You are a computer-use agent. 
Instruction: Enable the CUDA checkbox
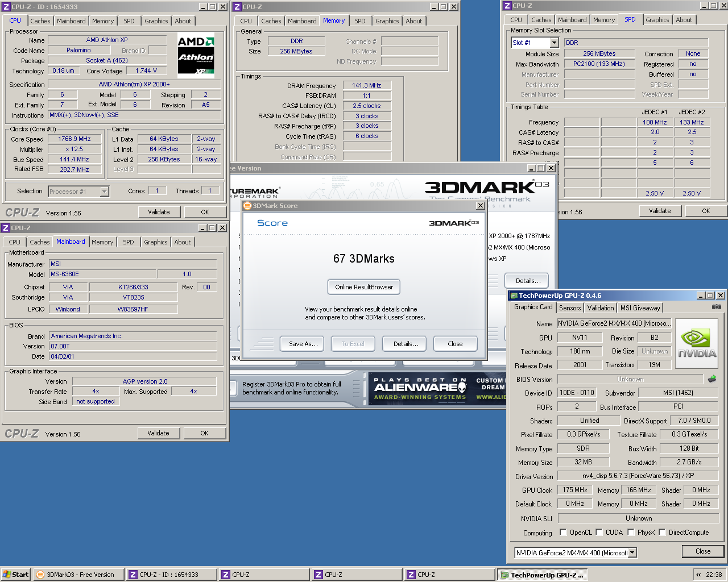[x=599, y=533]
